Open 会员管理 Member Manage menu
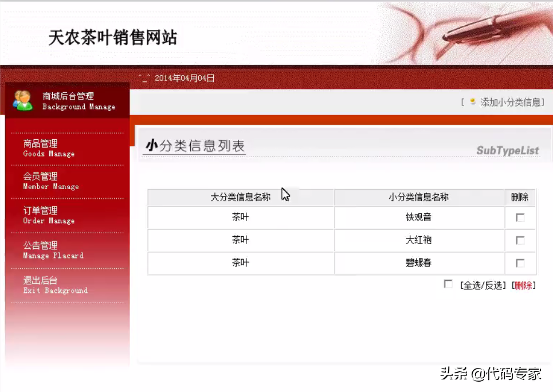 [x=51, y=181]
